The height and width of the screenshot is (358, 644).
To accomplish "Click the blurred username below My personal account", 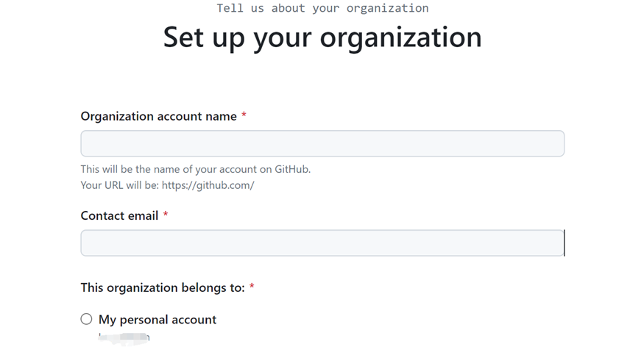I will coord(124,338).
